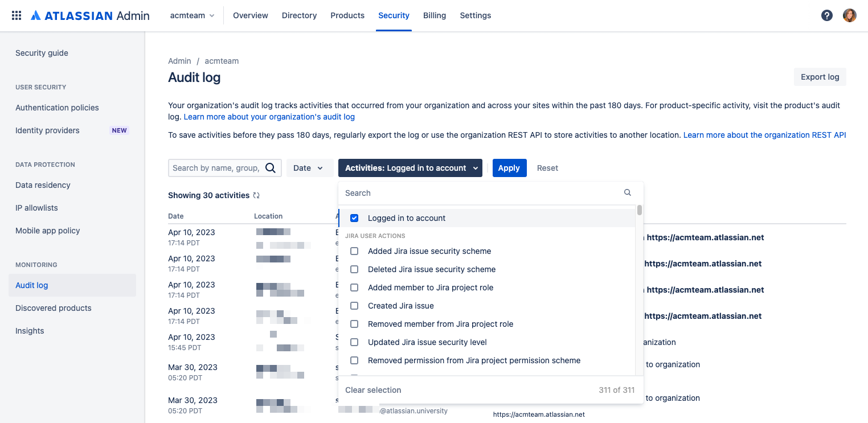Click the search icon in the activities filter panel
This screenshot has width=868, height=423.
(627, 192)
